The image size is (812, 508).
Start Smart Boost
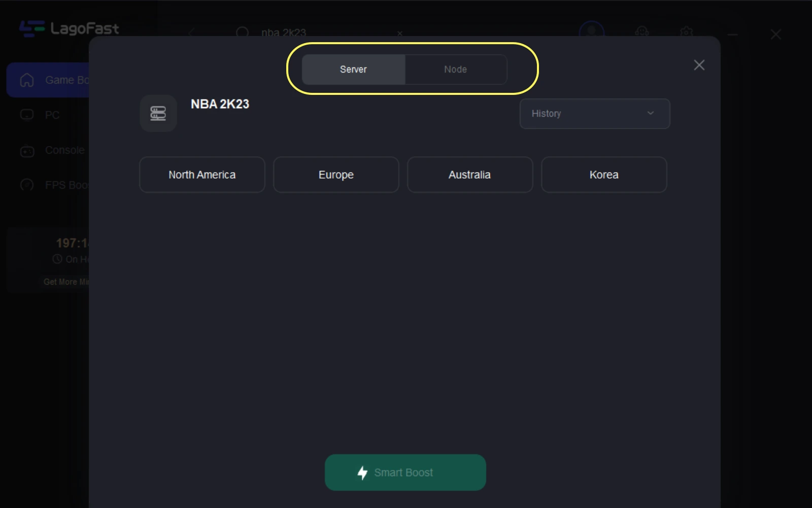click(x=405, y=472)
